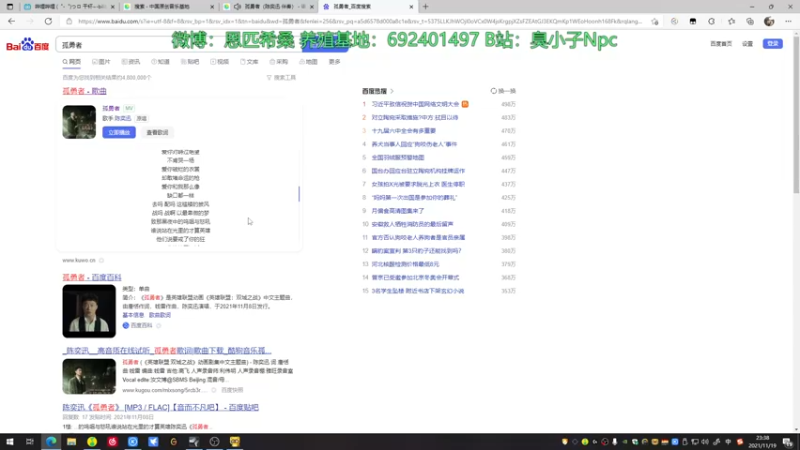Screen dimensions: 800x450
Task: Click the lyrics panel scrollbar
Action: click(299, 193)
